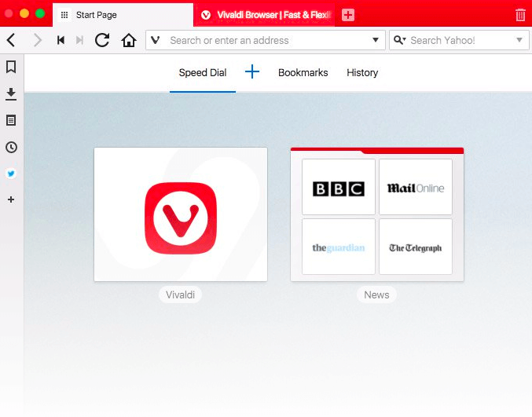Open The Telegraph speed dial tile
This screenshot has width=532, height=417.
(415, 247)
